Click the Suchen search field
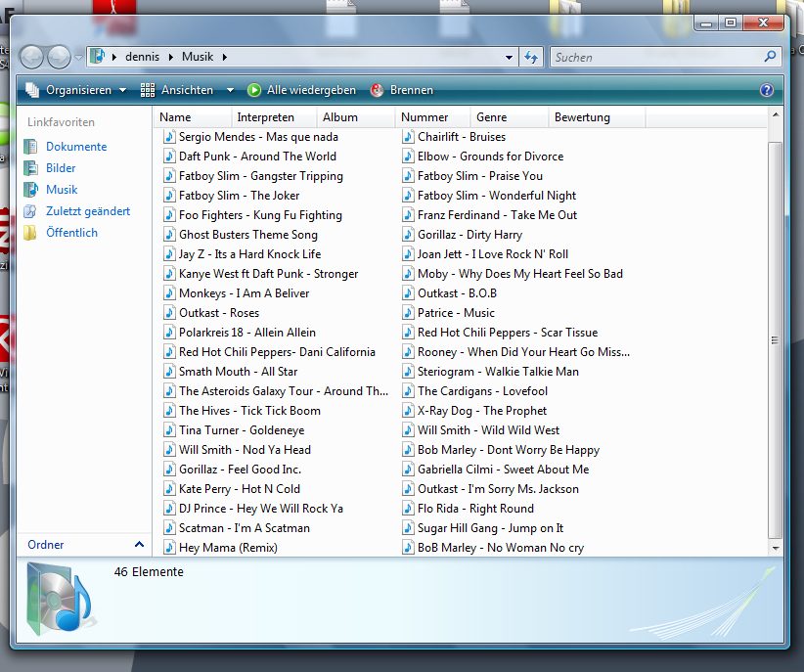The image size is (804, 672). 656,57
